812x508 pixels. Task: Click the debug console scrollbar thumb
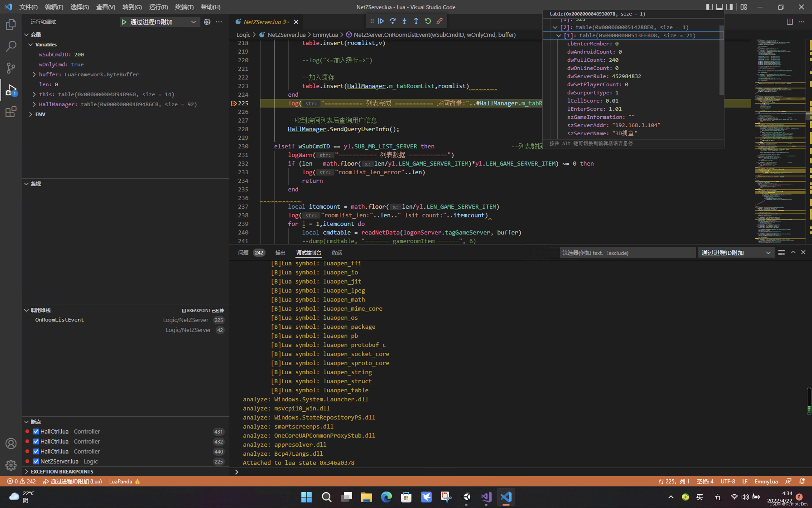pyautogui.click(x=809, y=401)
